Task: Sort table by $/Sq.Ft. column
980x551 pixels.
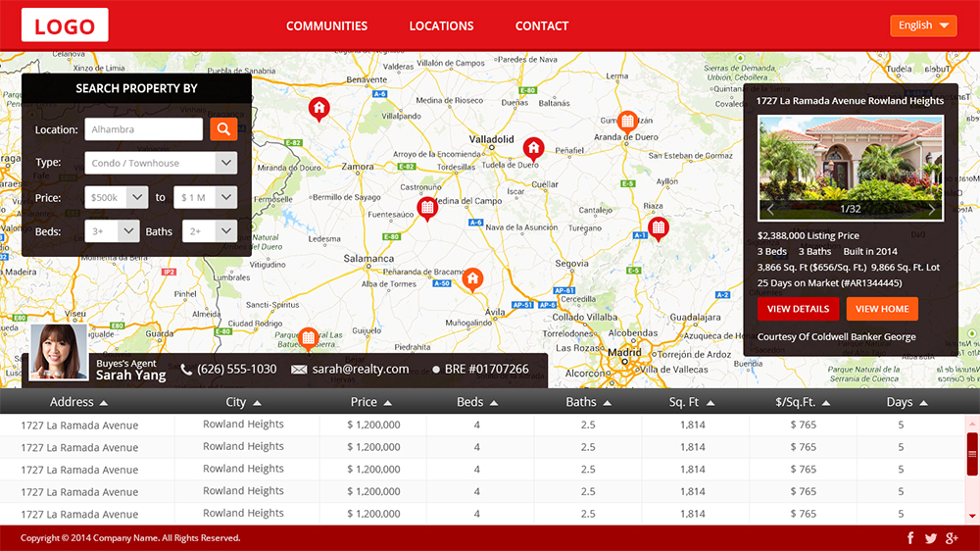Action: point(803,402)
